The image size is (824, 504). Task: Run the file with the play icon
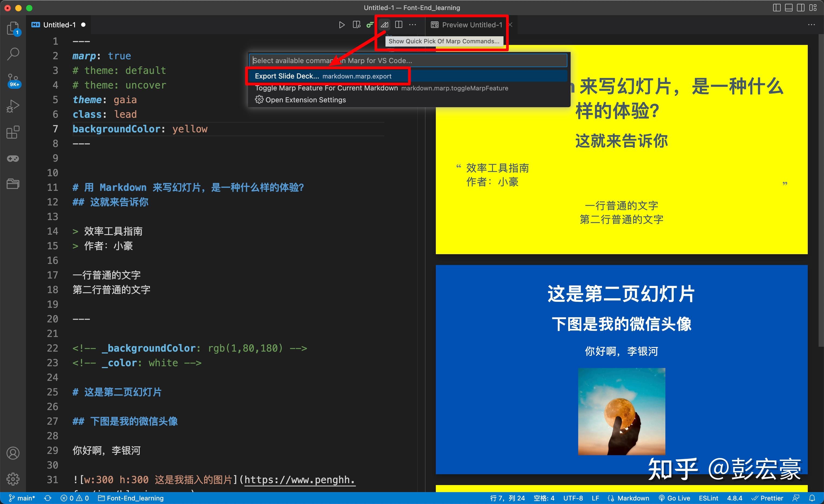[x=341, y=24]
